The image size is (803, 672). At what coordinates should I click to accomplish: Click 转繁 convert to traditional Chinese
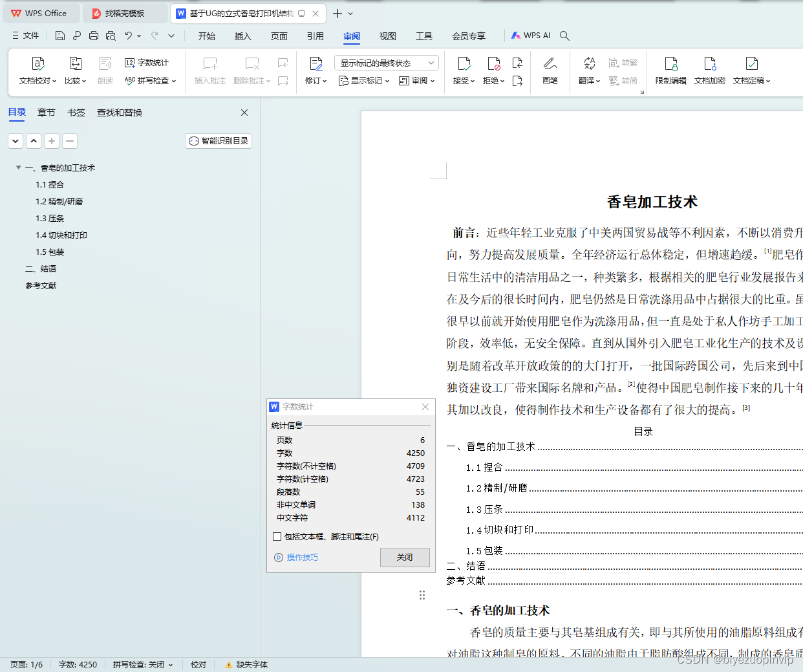[623, 63]
